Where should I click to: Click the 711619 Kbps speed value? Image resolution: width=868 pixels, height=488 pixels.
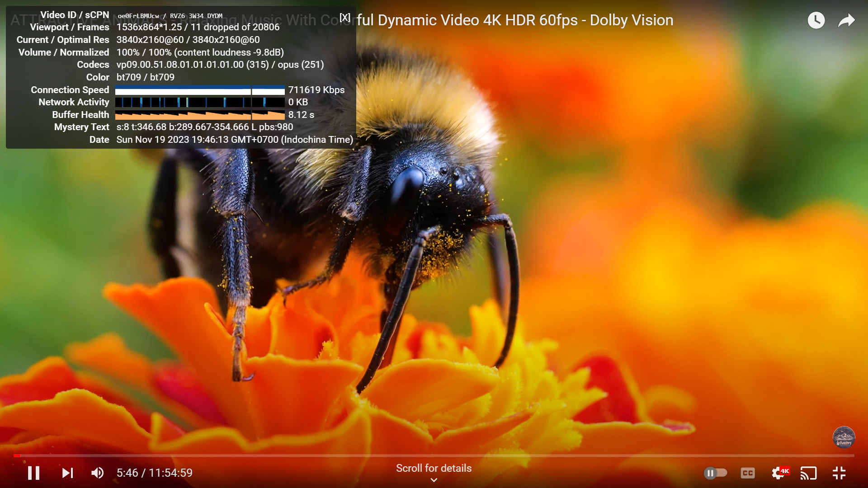click(316, 90)
